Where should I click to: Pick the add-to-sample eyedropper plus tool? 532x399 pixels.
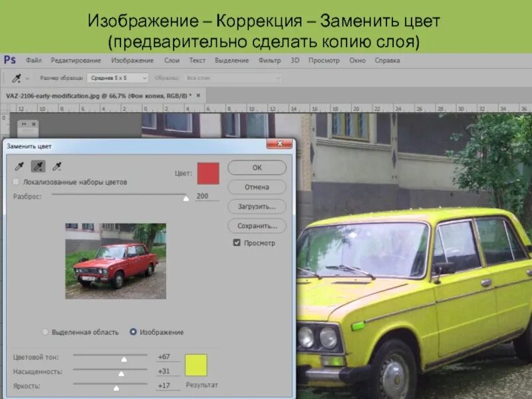(38, 166)
